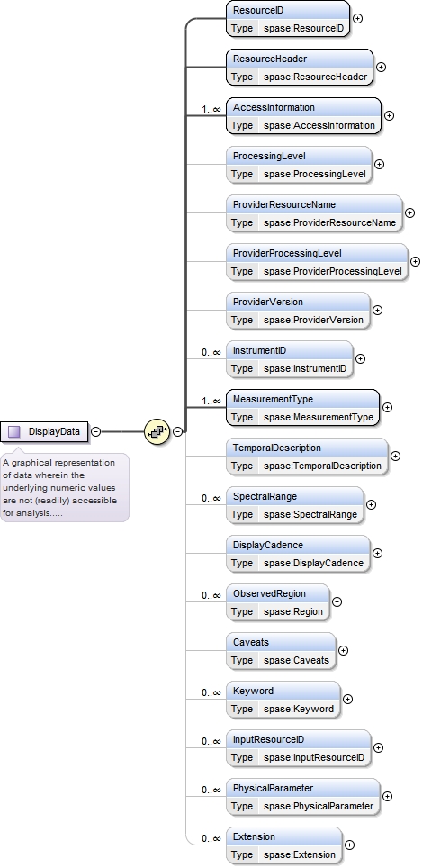Viewport: 422px width, 868px height.
Task: Collapse the sequence compositor minus icon
Action: (177, 431)
